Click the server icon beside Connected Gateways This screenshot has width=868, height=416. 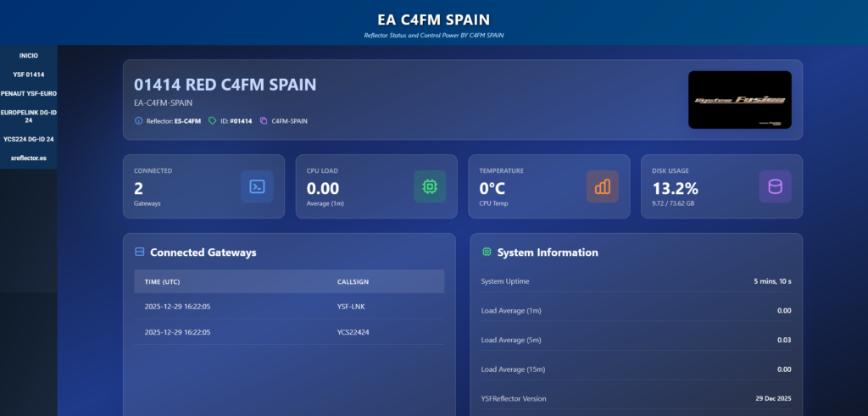pyautogui.click(x=139, y=252)
